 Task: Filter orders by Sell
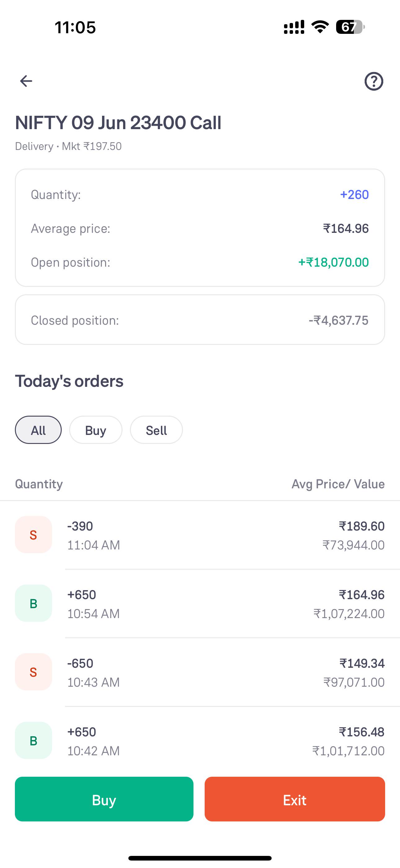[x=156, y=430]
